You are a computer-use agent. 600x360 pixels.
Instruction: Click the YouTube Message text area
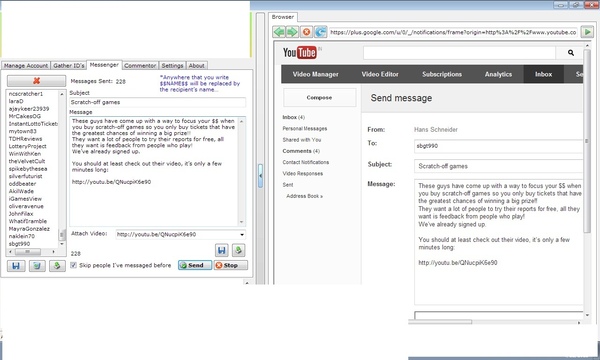[x=498, y=242]
